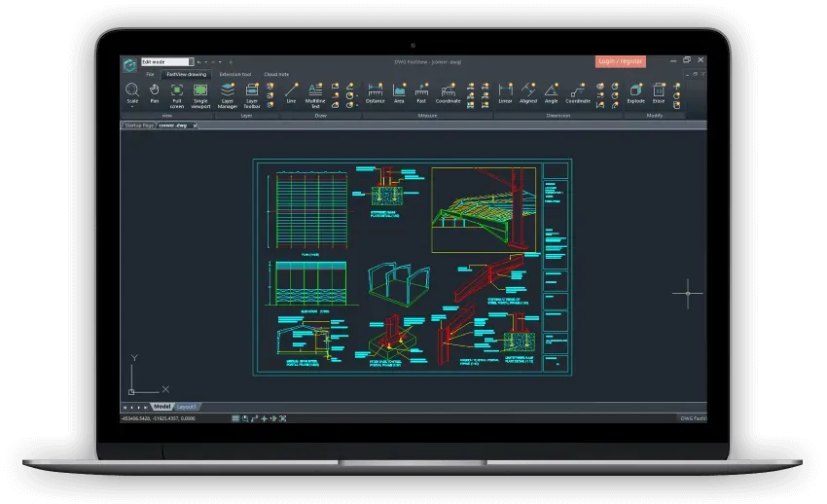
Task: Click the bottom-right small icon in Modify group
Action: [677, 105]
